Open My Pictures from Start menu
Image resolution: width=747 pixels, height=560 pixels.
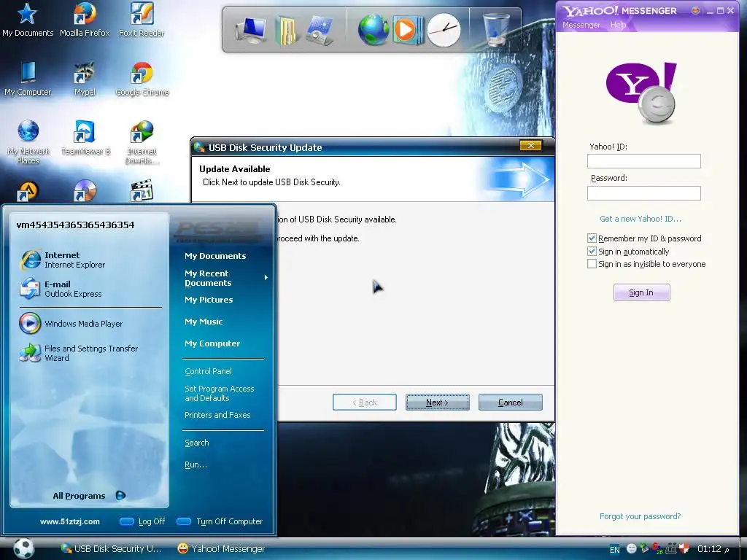209,300
